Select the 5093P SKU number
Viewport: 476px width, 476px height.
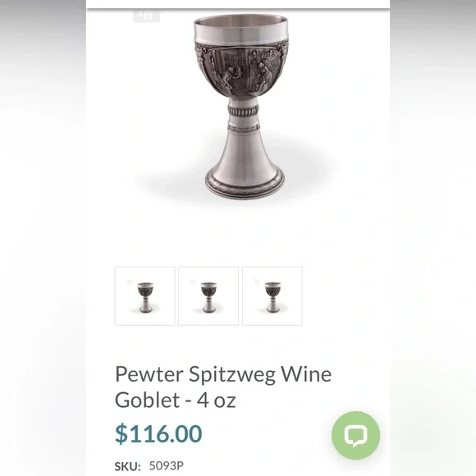pyautogui.click(x=167, y=465)
